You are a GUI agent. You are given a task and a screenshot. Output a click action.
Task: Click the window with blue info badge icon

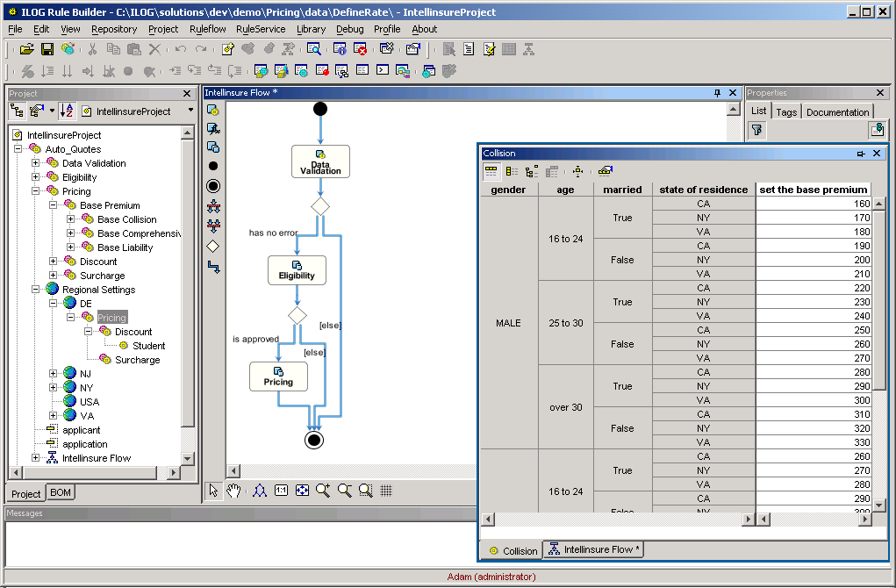coord(340,50)
